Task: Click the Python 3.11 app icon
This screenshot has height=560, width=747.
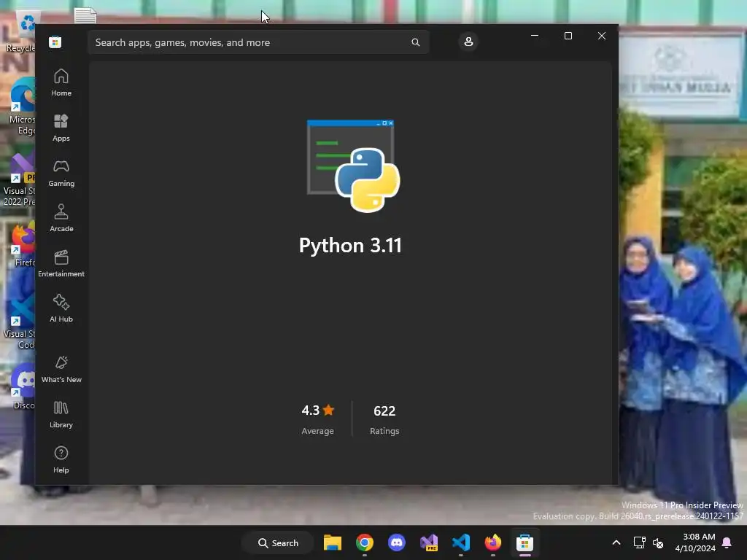Action: (353, 166)
